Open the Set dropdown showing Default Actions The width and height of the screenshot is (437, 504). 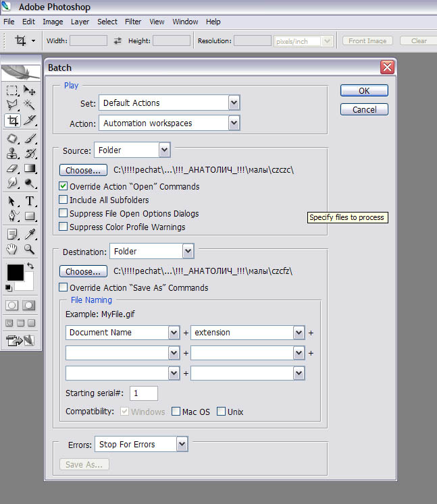(x=170, y=103)
